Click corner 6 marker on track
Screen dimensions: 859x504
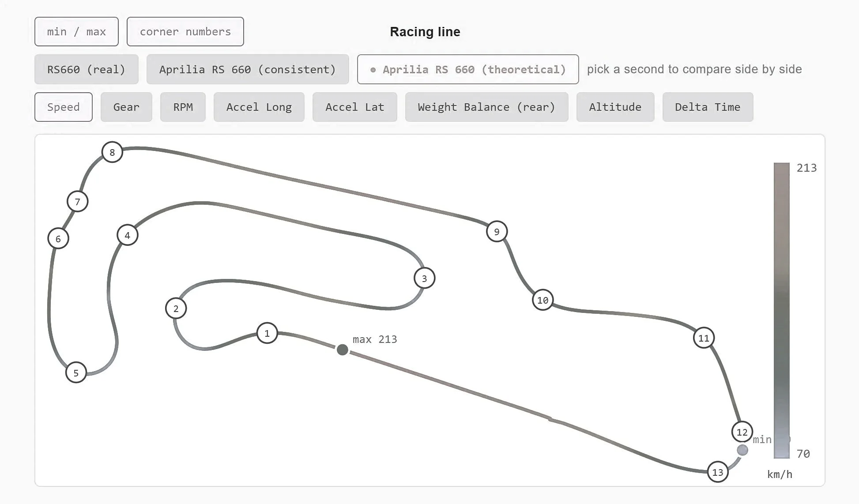coord(58,239)
